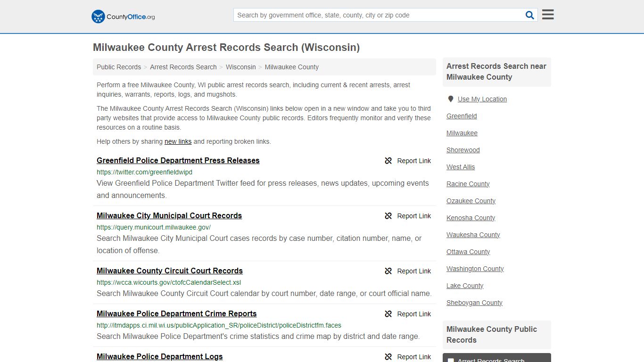Select Ottawa County in sidebar

tap(468, 252)
